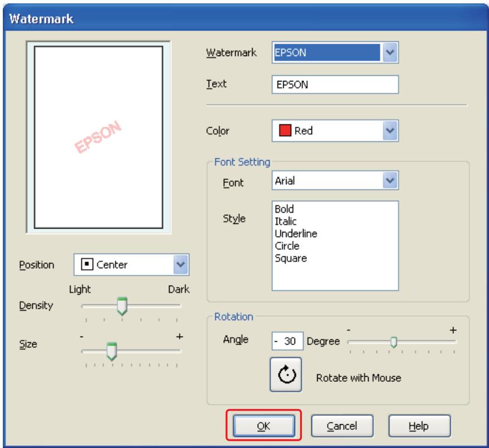Select Underline in the Style list

point(296,234)
